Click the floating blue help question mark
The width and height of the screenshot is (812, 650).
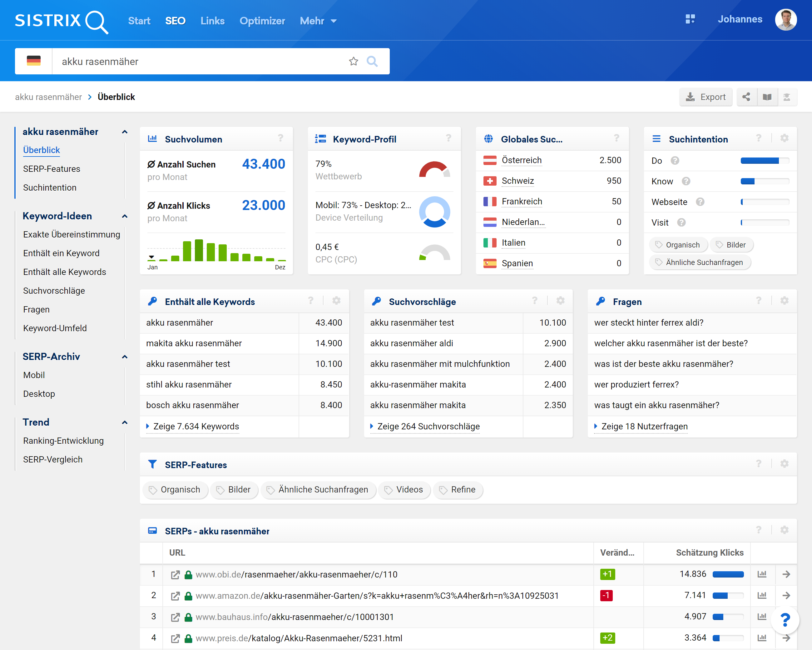785,620
